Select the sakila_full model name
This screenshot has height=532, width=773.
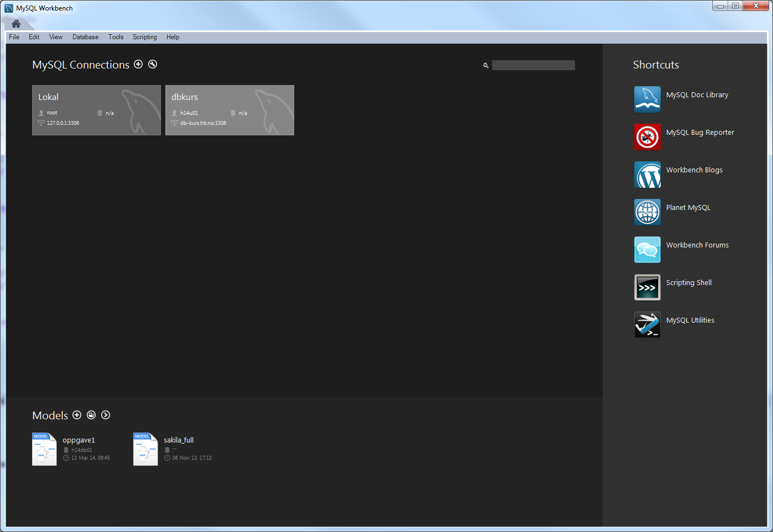(x=179, y=440)
